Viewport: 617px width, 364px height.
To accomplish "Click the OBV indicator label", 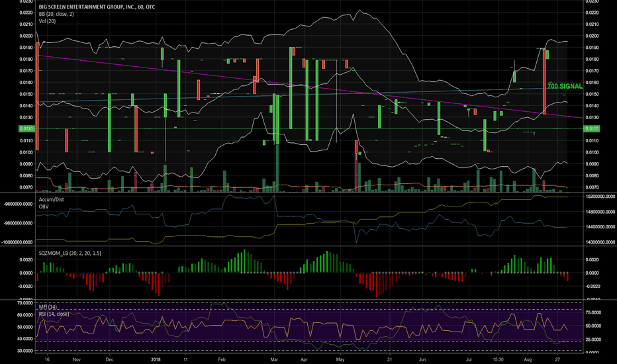I will point(44,206).
